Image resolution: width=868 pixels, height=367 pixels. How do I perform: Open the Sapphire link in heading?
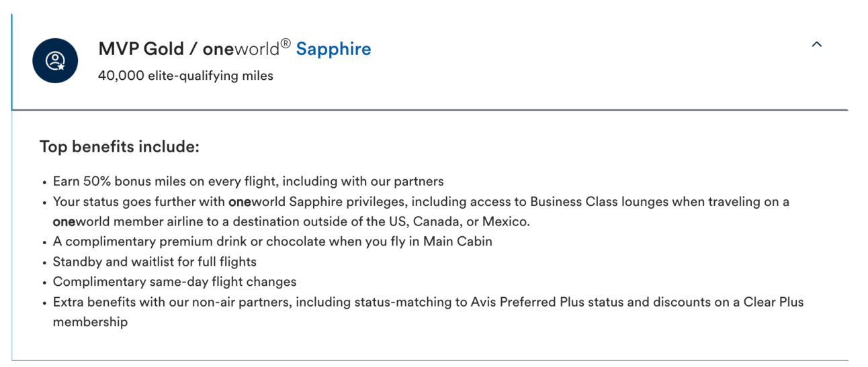coord(333,49)
